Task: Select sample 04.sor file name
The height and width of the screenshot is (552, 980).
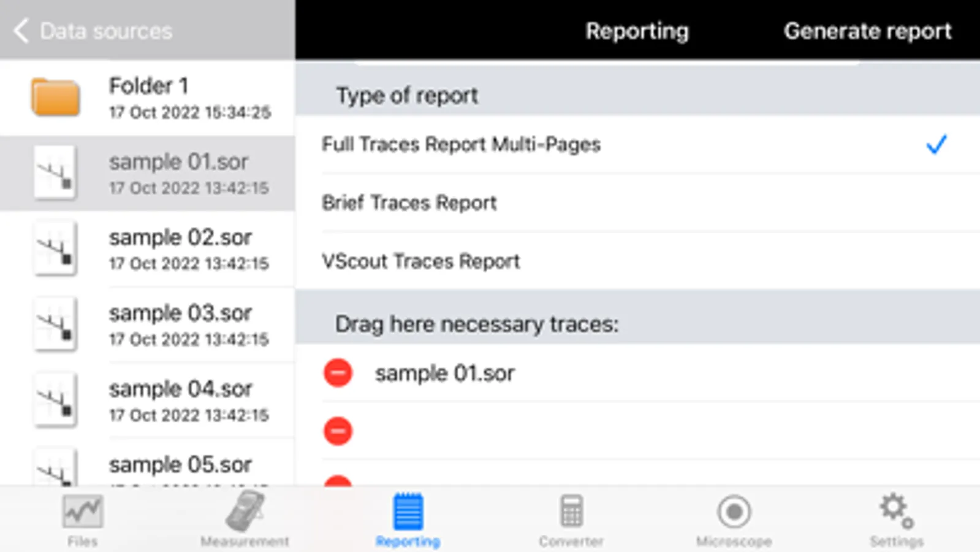Action: pos(180,389)
